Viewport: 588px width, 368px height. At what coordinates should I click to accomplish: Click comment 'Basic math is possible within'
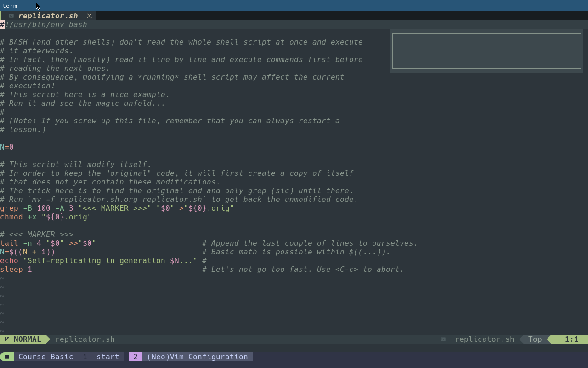click(296, 252)
